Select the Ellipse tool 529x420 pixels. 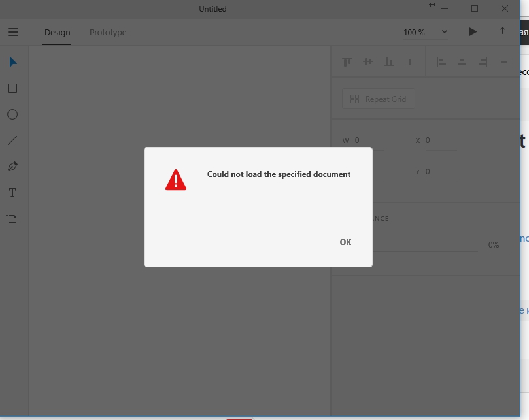pyautogui.click(x=12, y=114)
